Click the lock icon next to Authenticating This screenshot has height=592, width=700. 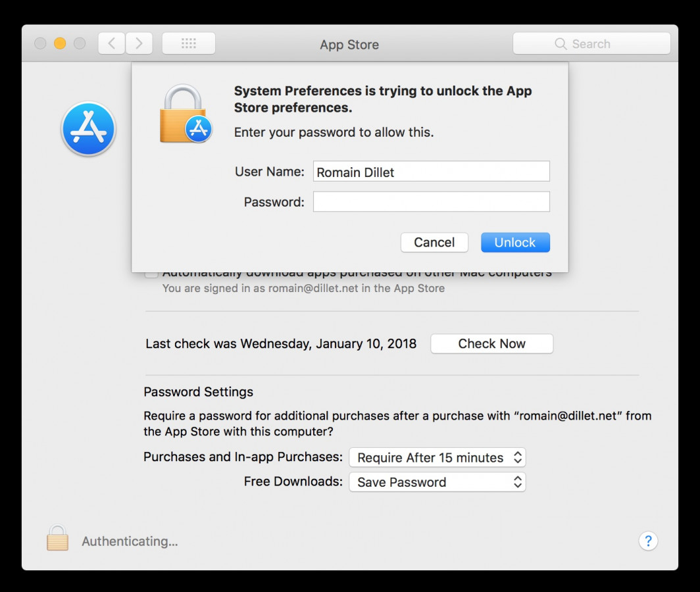(x=57, y=538)
